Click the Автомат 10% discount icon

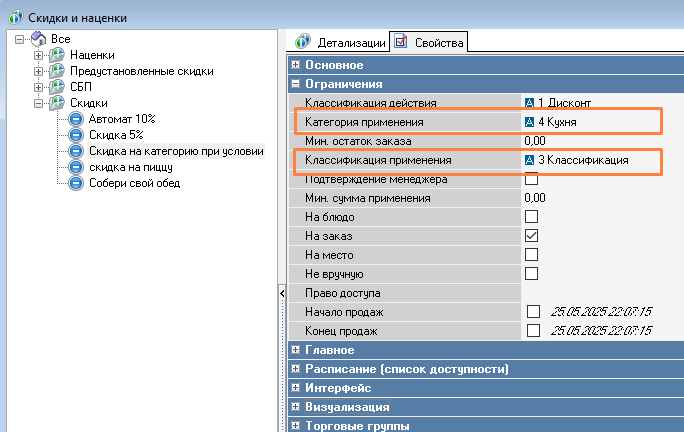pos(76,119)
